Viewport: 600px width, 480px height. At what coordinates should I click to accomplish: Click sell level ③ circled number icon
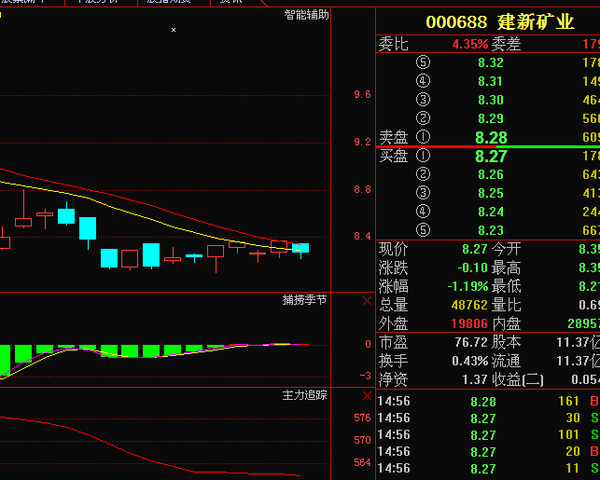[422, 100]
